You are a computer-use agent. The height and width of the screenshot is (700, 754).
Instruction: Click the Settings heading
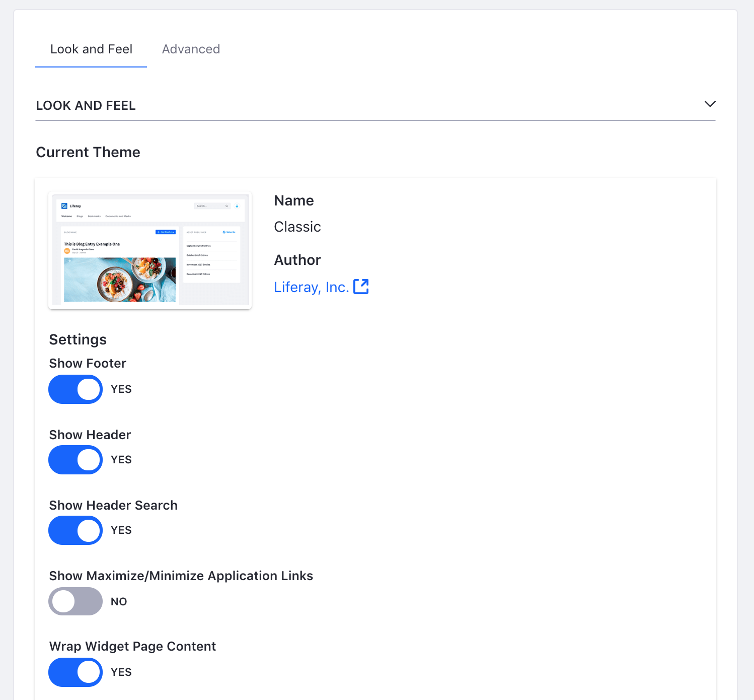[x=78, y=340]
